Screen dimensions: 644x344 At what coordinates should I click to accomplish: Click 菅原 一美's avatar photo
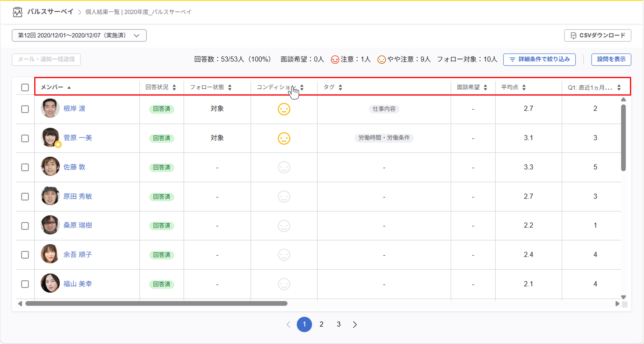click(x=50, y=137)
